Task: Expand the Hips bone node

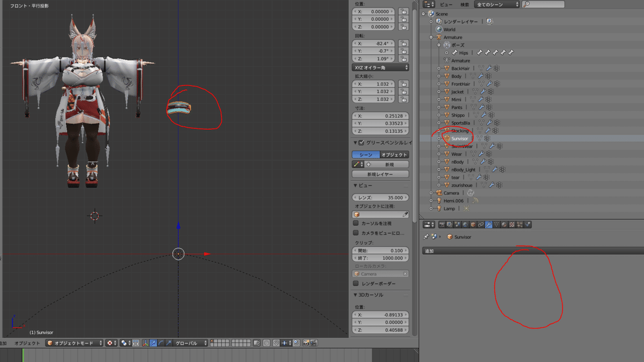Action: pos(447,53)
